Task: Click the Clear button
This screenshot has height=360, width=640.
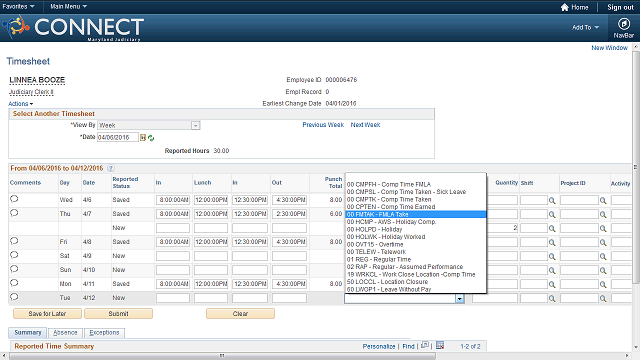Action: click(x=240, y=313)
